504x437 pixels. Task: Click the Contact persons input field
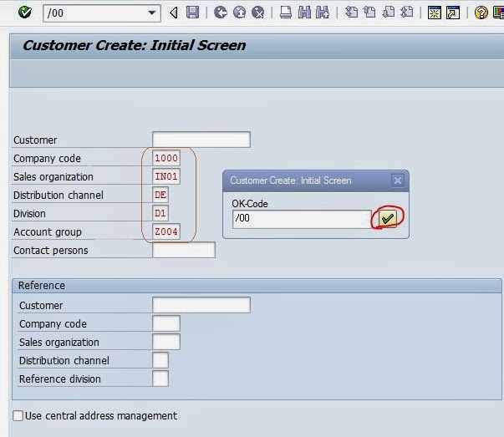tap(183, 250)
